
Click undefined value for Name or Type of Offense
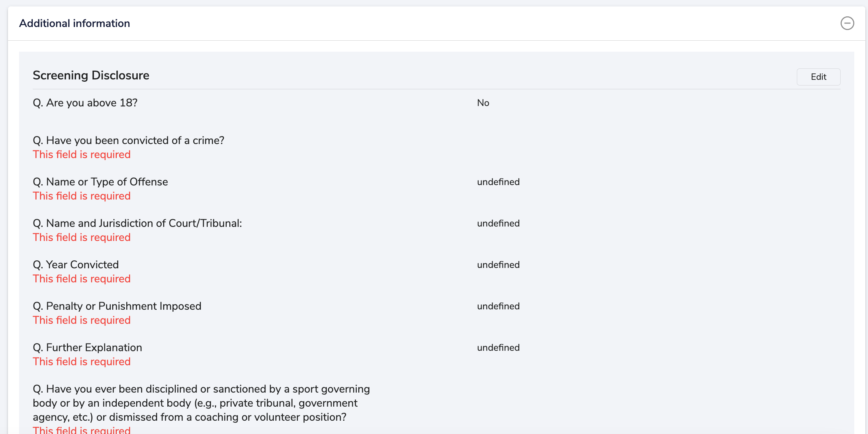(x=498, y=182)
